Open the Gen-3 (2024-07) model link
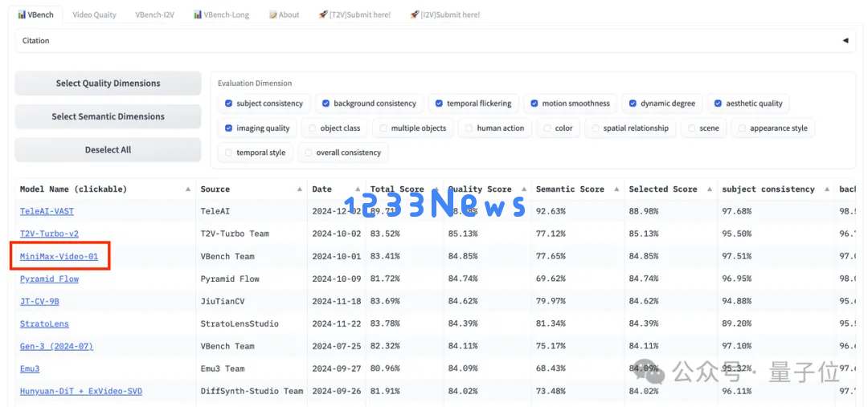The height and width of the screenshot is (407, 868). (56, 346)
